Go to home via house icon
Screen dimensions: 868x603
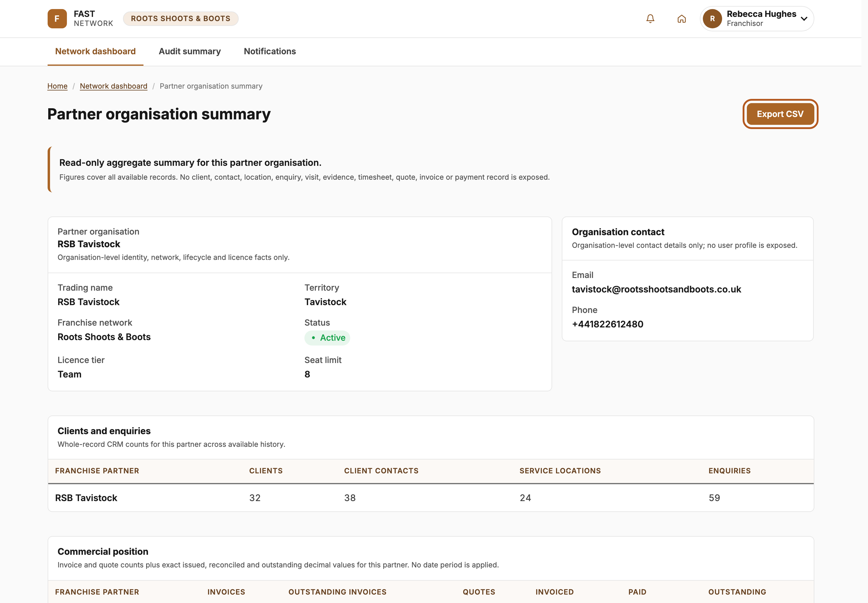coord(681,18)
